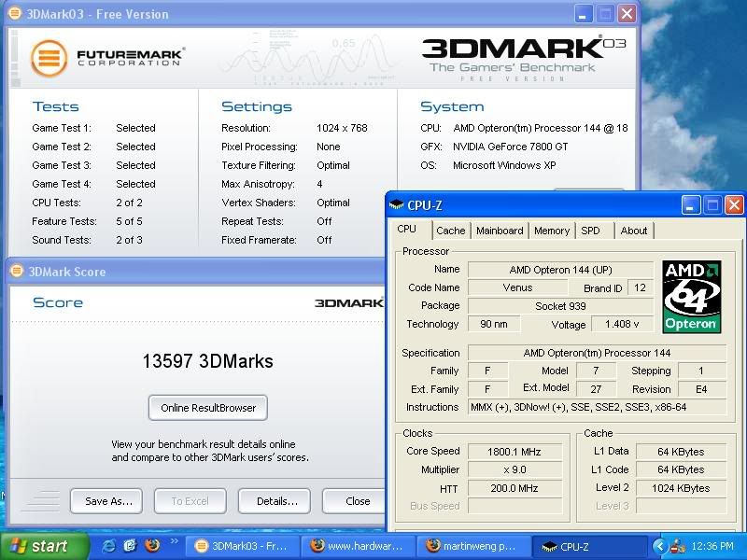Switch to the www.hardwar... Firefox taskbar window
747x560 pixels.
tap(359, 546)
